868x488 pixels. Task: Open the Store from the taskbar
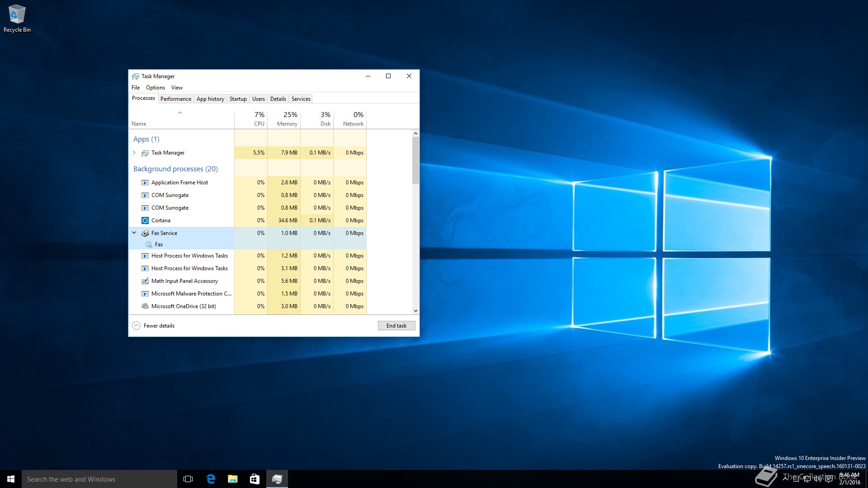tap(255, 479)
